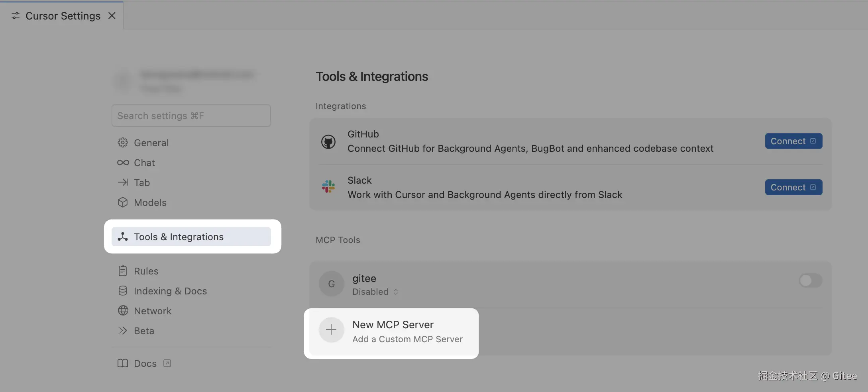Viewport: 868px width, 392px height.
Task: Click the GitHub logo icon
Action: (x=328, y=142)
